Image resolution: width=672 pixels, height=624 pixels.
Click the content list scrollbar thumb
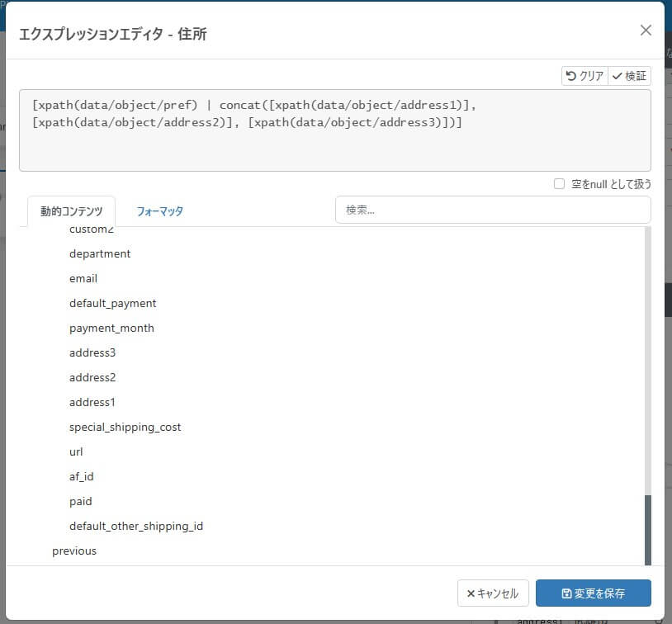pyautogui.click(x=647, y=530)
